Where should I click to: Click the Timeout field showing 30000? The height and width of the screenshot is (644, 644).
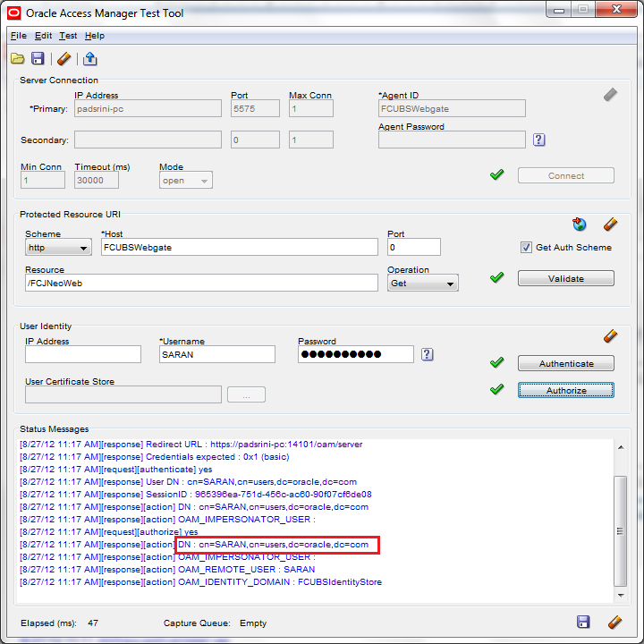coord(97,181)
